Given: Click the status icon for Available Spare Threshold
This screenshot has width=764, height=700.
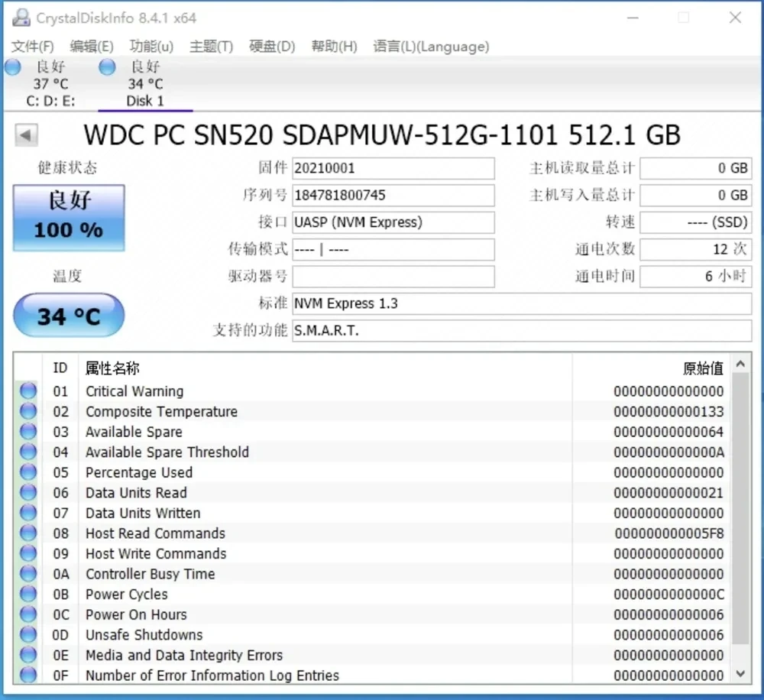Looking at the screenshot, I should coord(28,452).
